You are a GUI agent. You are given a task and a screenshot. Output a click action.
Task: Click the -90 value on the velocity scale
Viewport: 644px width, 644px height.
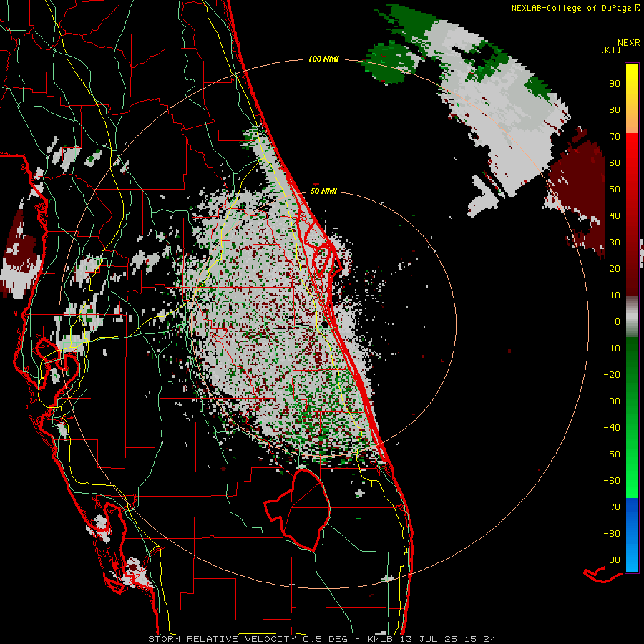[x=612, y=560]
